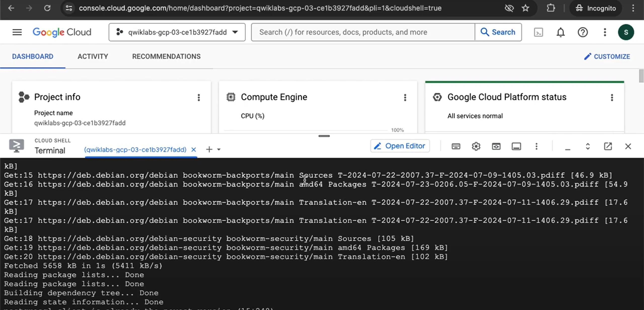Toggle Cloud Shell panel maximize arrows
644x310 pixels.
point(588,146)
